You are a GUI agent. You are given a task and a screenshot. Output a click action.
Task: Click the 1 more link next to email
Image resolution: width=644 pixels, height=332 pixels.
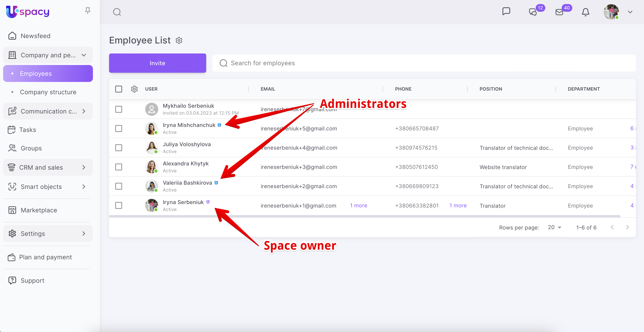358,206
